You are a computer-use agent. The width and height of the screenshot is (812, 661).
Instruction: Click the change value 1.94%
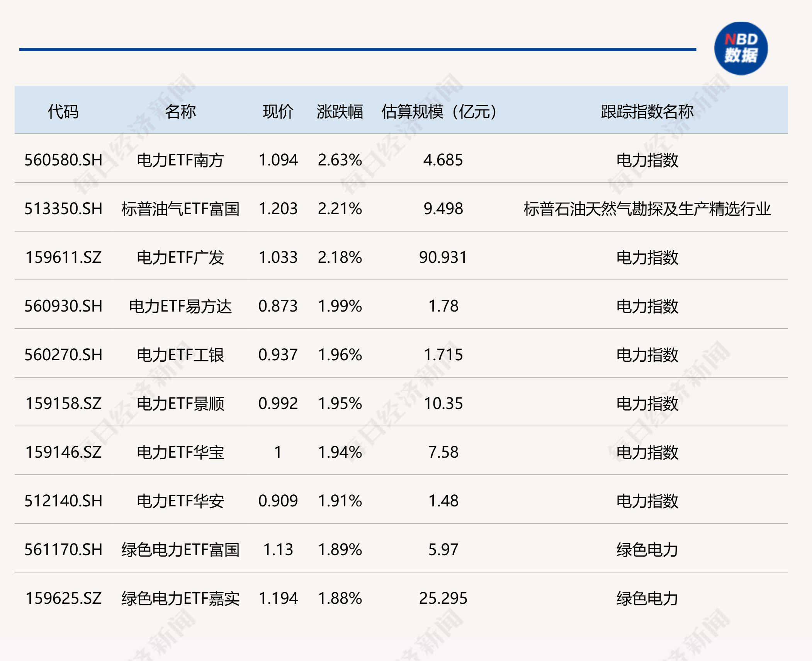340,452
